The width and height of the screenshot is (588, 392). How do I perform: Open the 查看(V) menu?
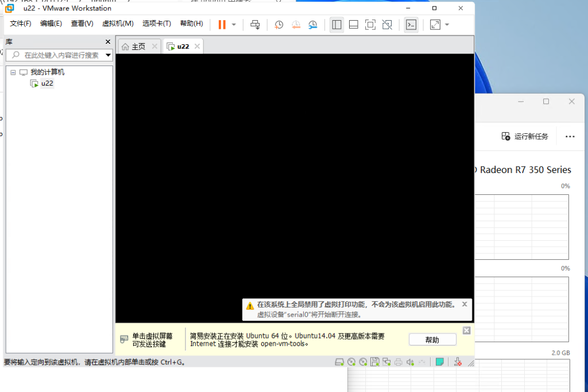pyautogui.click(x=82, y=24)
